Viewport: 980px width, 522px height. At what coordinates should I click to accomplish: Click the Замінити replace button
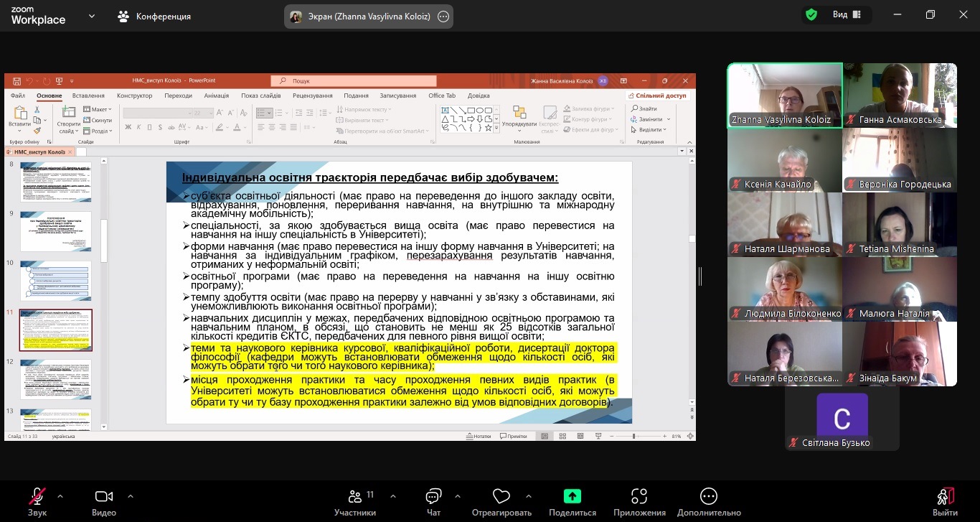click(x=650, y=120)
